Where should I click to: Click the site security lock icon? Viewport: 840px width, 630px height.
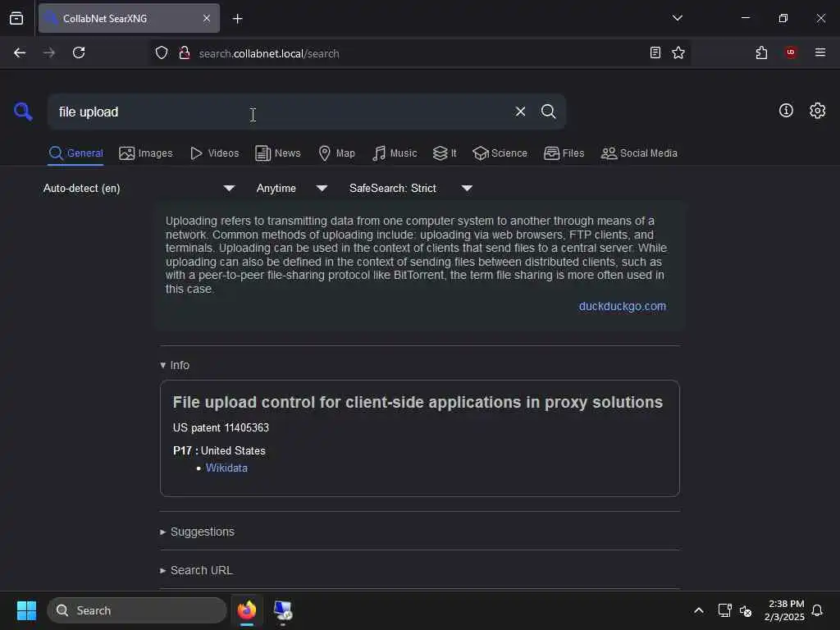[x=185, y=52]
